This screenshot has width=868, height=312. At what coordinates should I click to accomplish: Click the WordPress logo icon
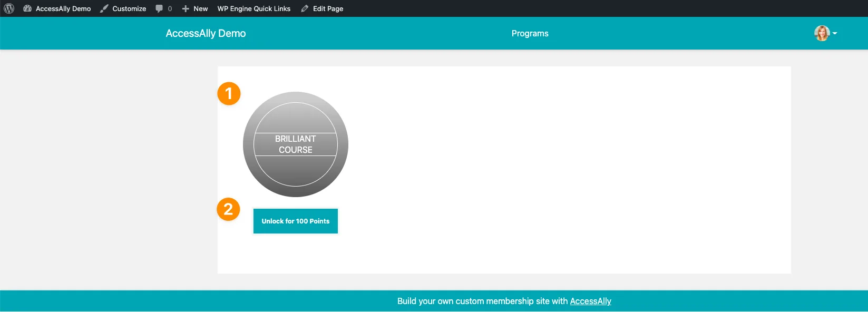point(9,8)
